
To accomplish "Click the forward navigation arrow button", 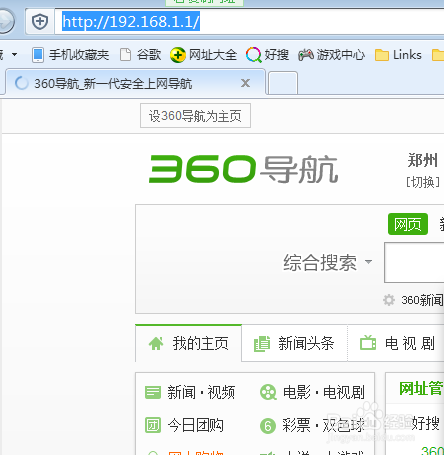I will coord(5,22).
